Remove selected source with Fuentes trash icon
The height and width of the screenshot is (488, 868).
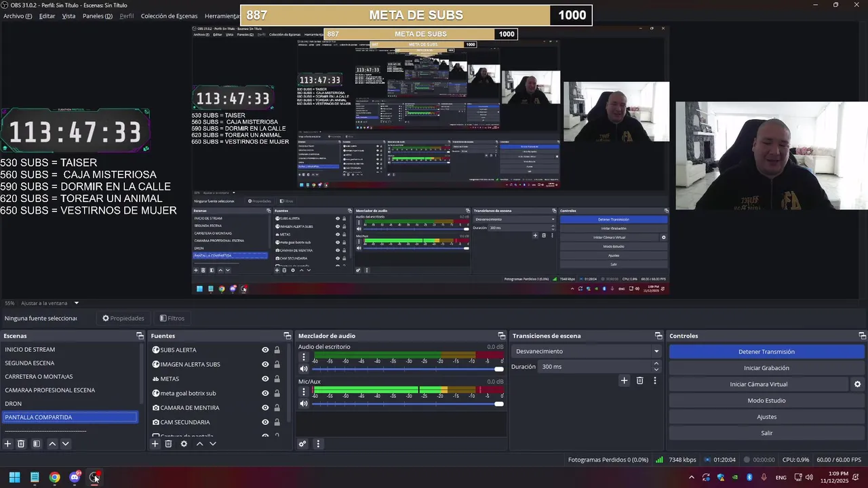click(x=168, y=444)
